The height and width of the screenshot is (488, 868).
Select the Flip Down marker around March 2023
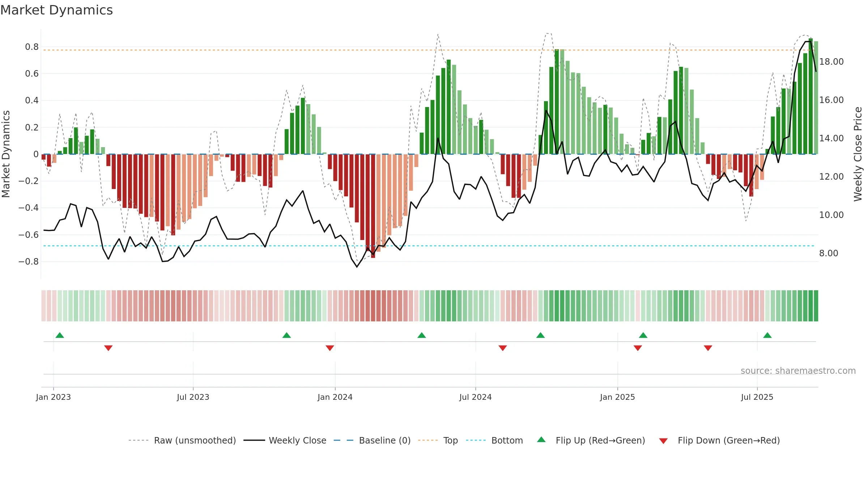(109, 348)
